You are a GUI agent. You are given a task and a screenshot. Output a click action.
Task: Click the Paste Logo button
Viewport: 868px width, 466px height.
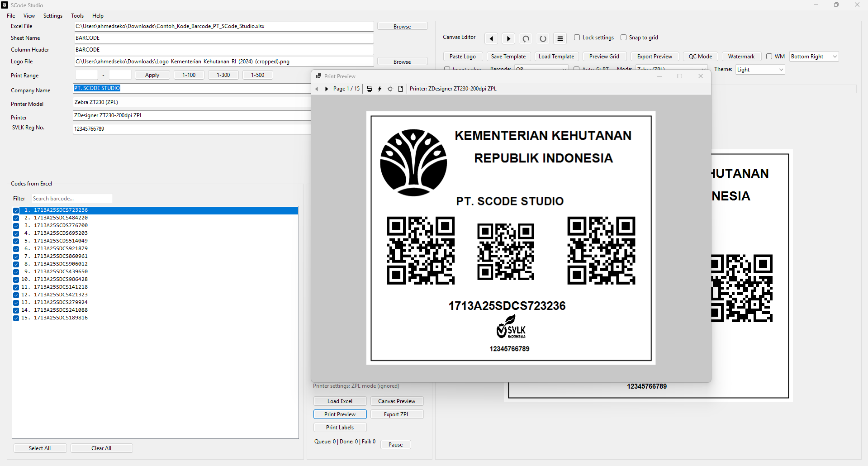(x=463, y=57)
